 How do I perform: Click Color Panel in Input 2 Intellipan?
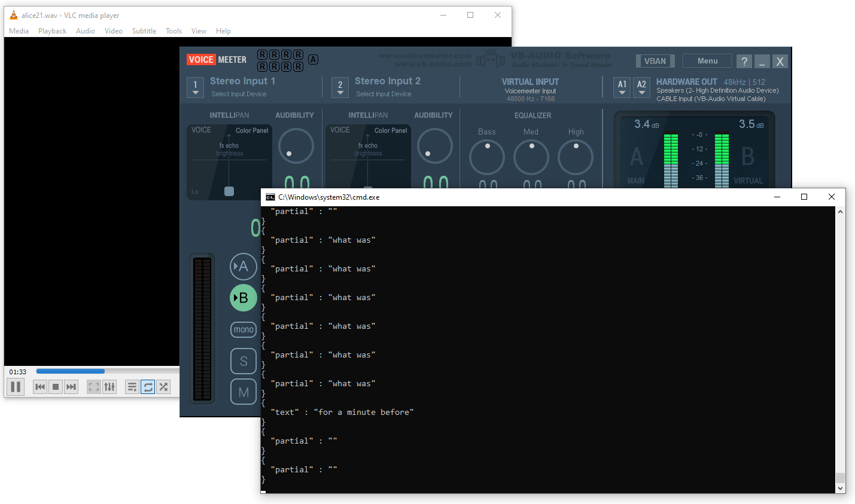pos(390,130)
